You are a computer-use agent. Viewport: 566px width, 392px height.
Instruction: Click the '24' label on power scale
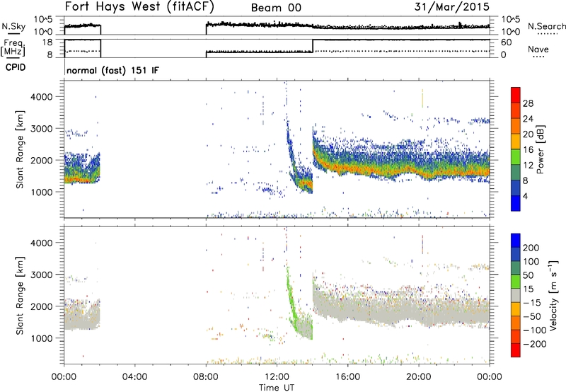(x=528, y=119)
